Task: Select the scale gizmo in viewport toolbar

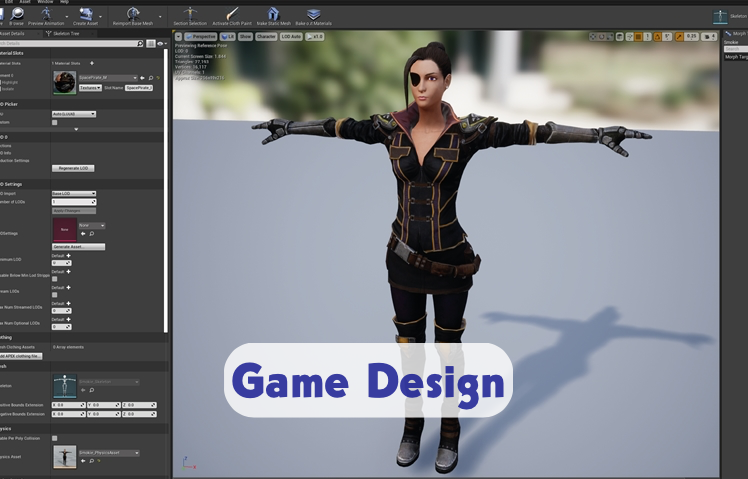Action: (610, 36)
